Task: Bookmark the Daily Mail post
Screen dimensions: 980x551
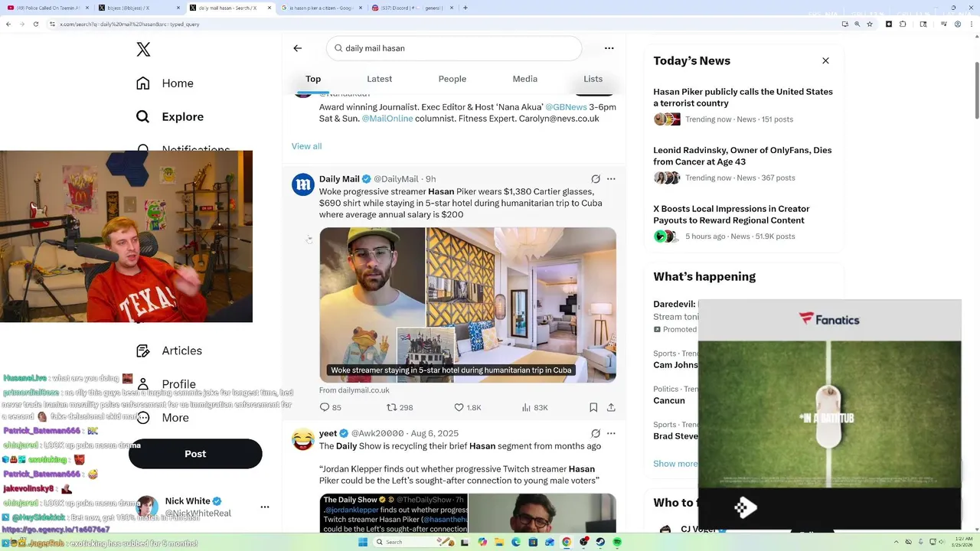Action: coord(593,408)
